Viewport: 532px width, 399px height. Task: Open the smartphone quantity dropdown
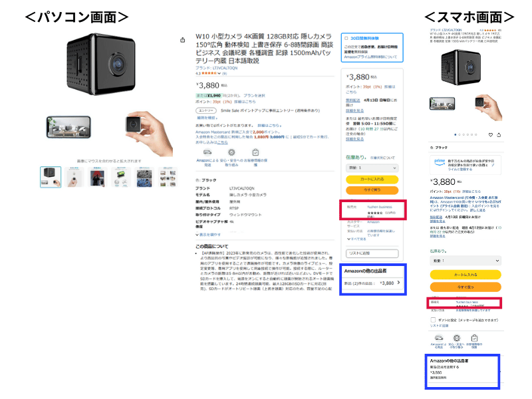click(x=465, y=261)
